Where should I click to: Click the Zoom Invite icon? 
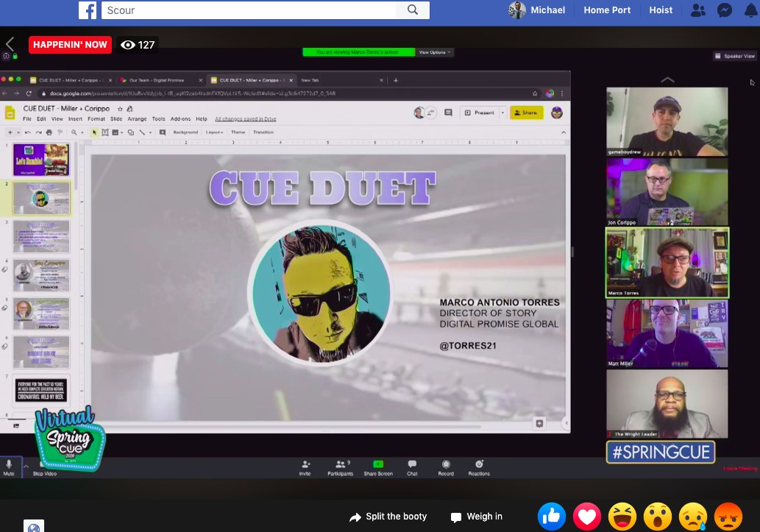pyautogui.click(x=305, y=464)
